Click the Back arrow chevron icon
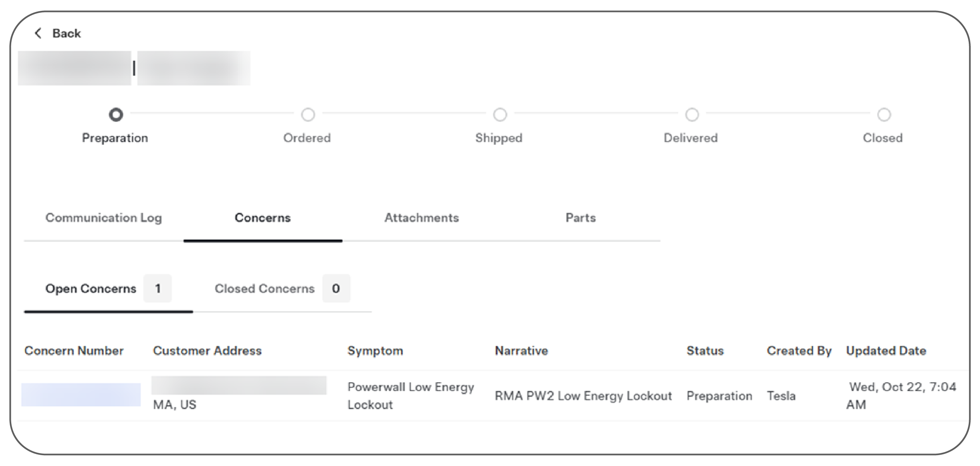980x466 pixels. [x=38, y=33]
